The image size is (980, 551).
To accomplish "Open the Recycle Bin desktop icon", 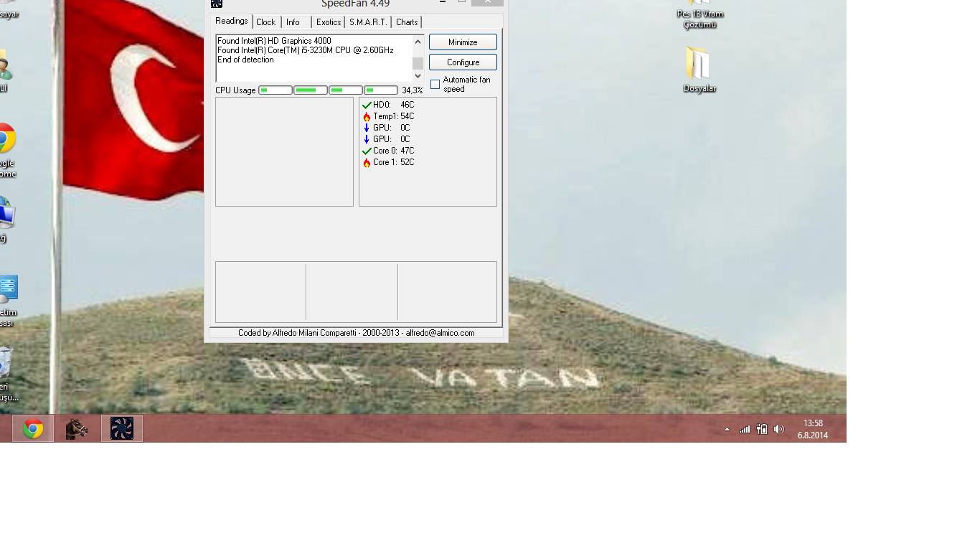I will (6, 374).
